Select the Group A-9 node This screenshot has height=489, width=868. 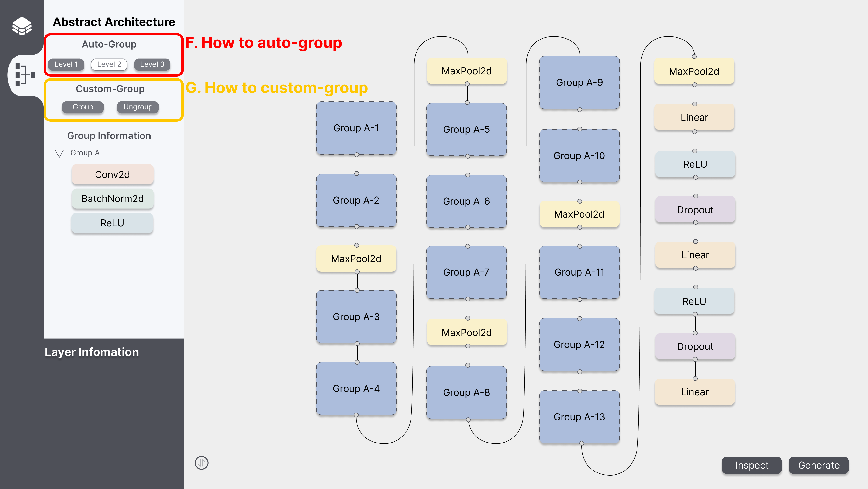tap(579, 82)
